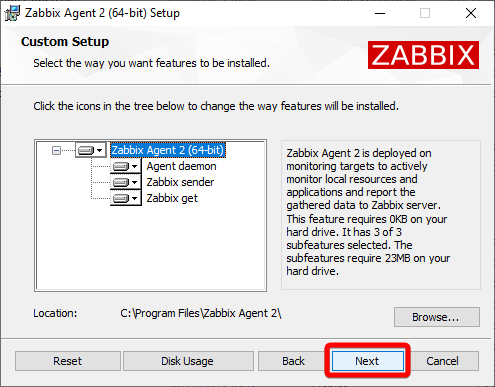Viewport: 495px width, 387px height.
Task: Open the Zabbix get feature drive icon
Action: click(121, 198)
